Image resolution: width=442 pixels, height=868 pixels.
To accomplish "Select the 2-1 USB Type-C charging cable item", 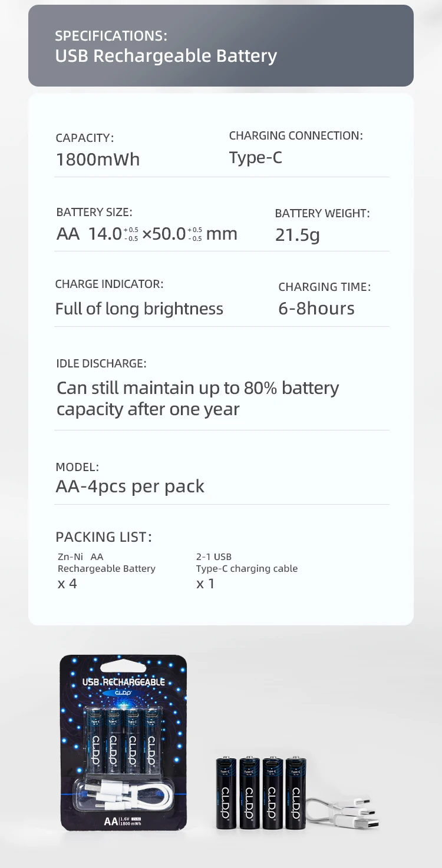I will coord(246,562).
